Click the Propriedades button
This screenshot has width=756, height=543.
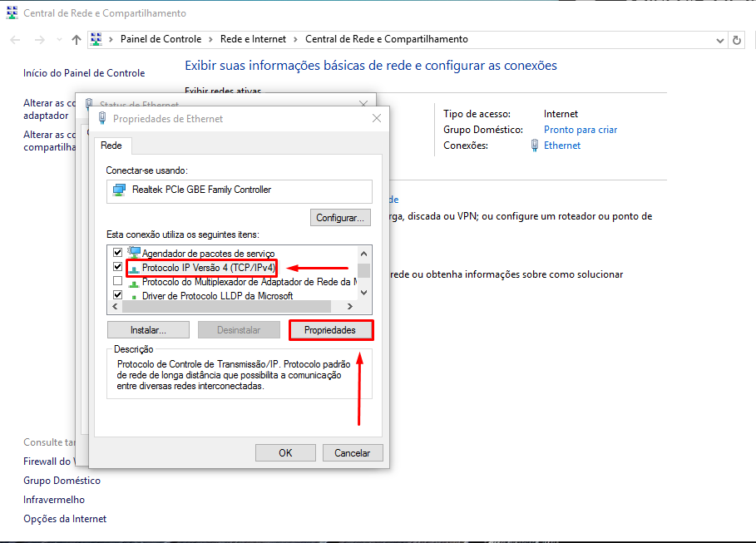pos(330,330)
